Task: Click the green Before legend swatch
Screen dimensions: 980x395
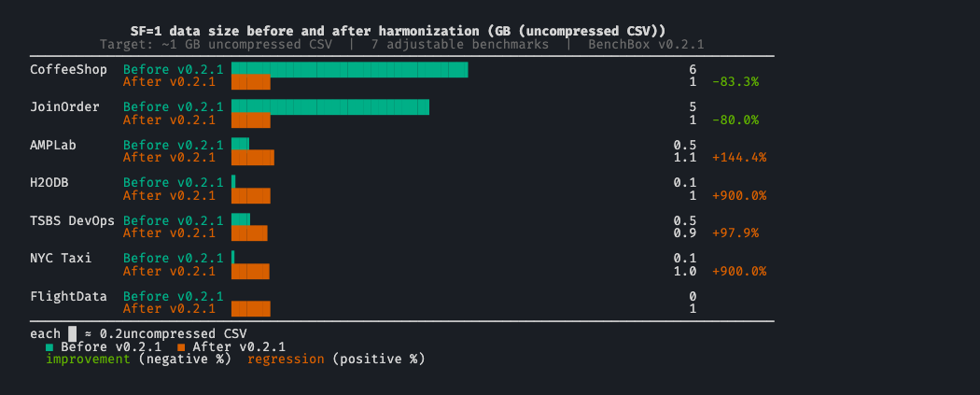Action: point(49,346)
